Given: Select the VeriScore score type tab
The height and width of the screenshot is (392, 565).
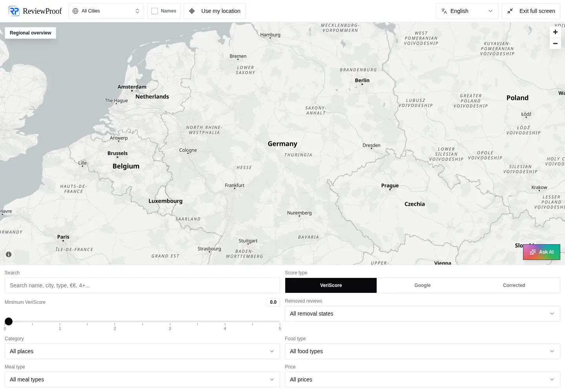Looking at the screenshot, I should 331,285.
